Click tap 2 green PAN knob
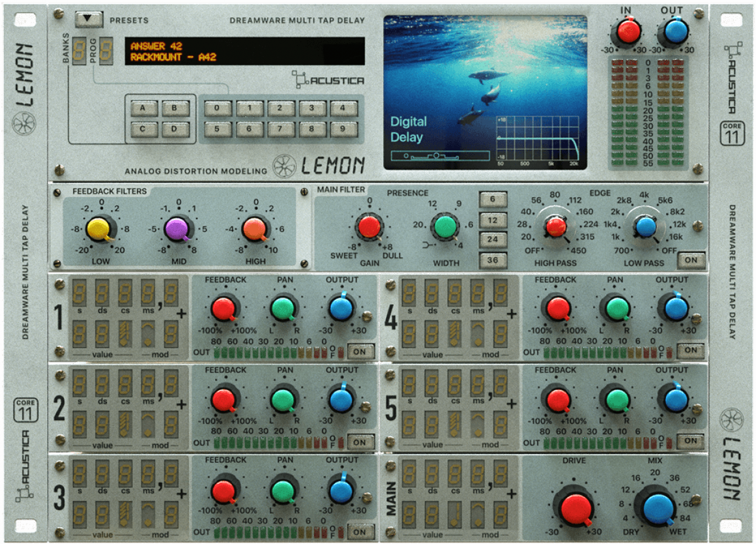Image resolution: width=756 pixels, height=544 pixels. [x=283, y=399]
